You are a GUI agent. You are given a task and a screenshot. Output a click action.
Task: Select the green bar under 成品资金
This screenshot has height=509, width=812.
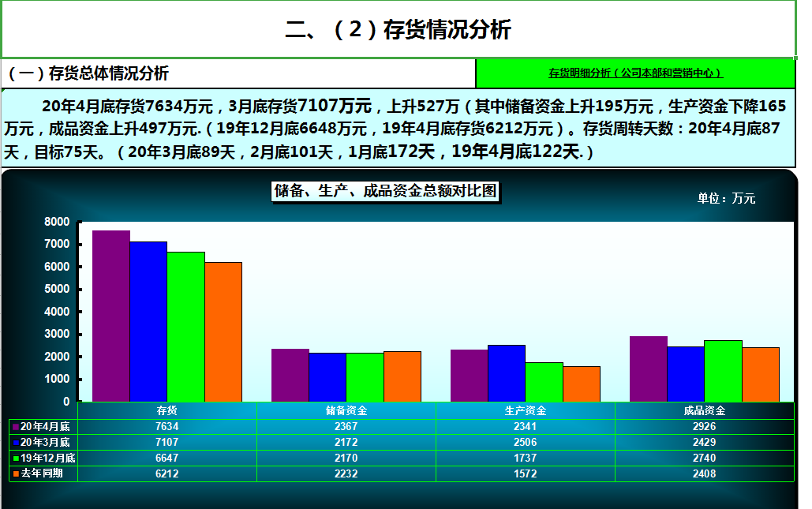[x=723, y=371]
